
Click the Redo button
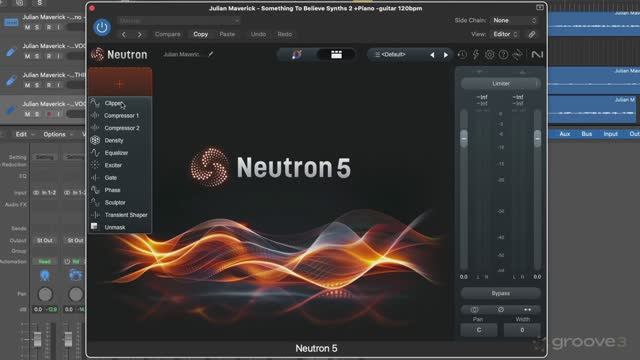(x=284, y=34)
